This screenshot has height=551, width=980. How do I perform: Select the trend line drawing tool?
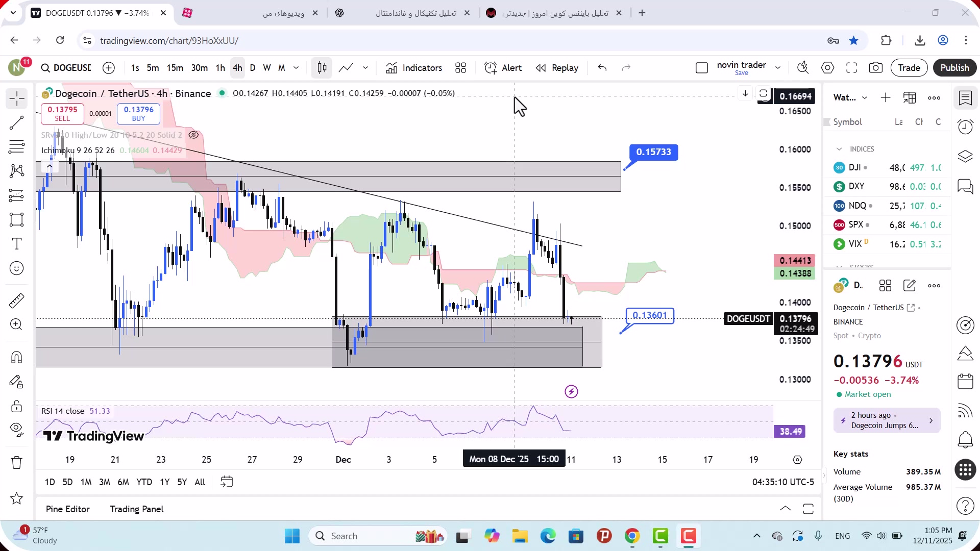pos(16,123)
